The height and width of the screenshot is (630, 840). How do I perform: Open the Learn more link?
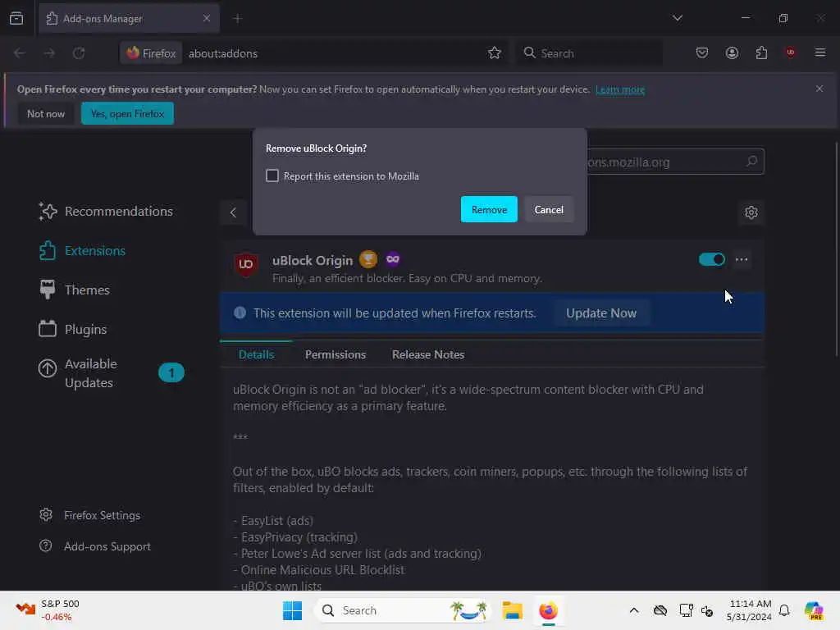pyautogui.click(x=620, y=89)
